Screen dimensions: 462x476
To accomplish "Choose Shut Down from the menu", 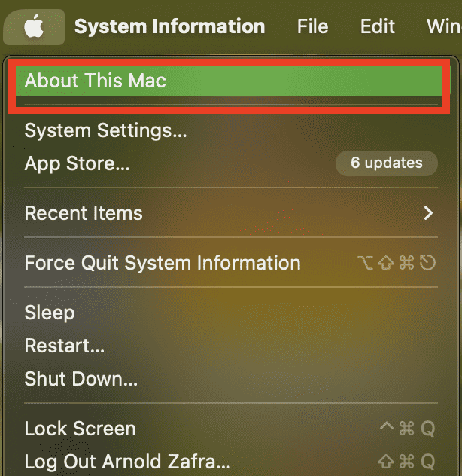I will tap(81, 379).
